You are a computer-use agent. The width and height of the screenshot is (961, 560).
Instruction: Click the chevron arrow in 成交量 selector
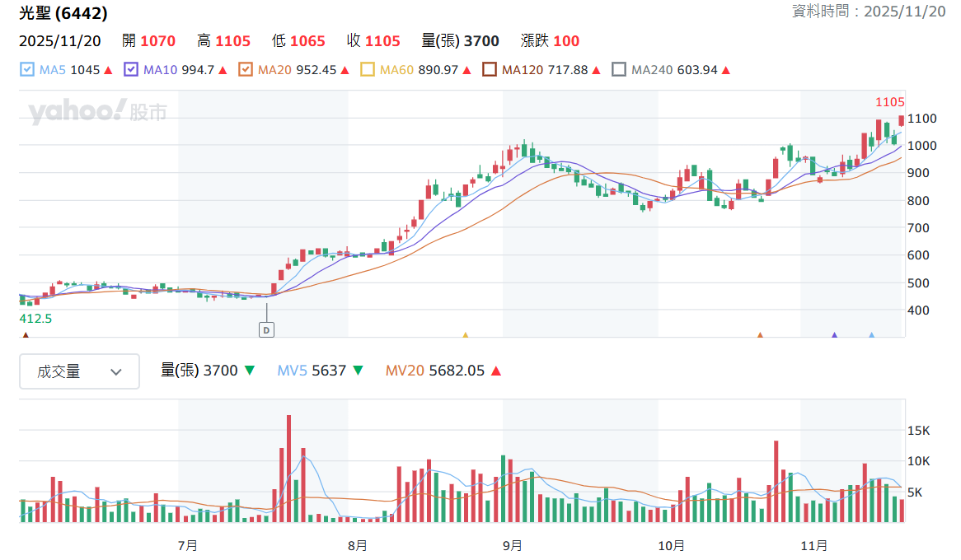point(116,372)
